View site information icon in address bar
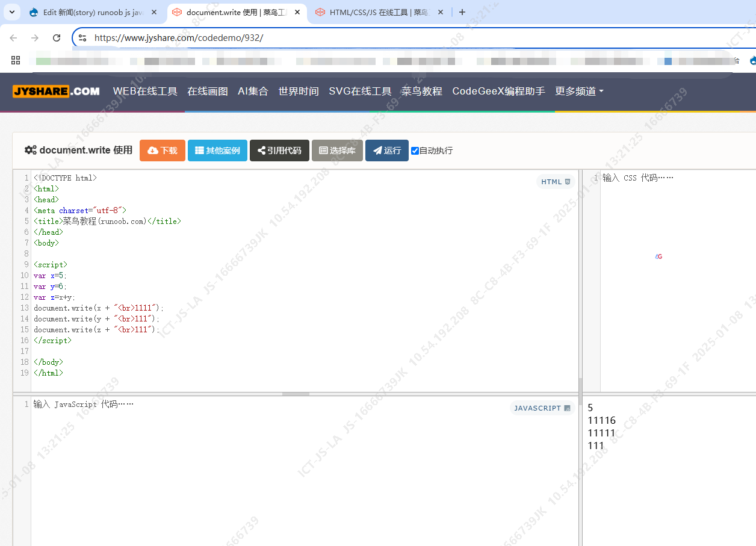756x546 pixels. click(83, 38)
